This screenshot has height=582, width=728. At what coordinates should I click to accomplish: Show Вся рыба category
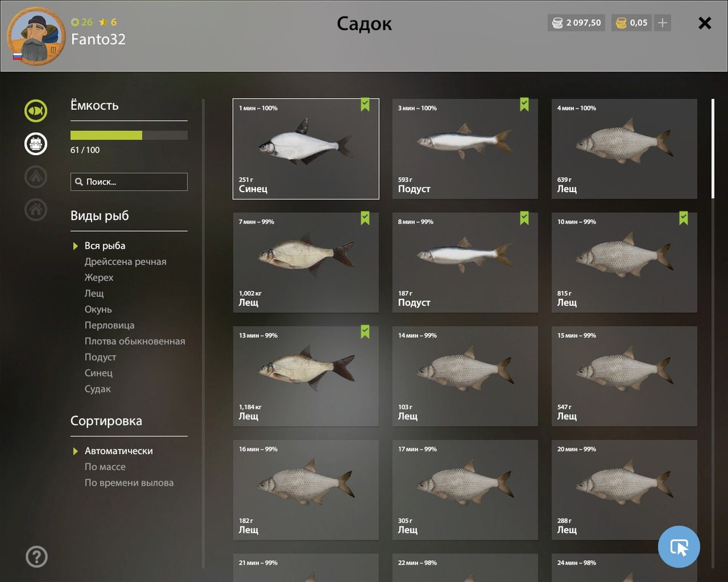pyautogui.click(x=105, y=246)
